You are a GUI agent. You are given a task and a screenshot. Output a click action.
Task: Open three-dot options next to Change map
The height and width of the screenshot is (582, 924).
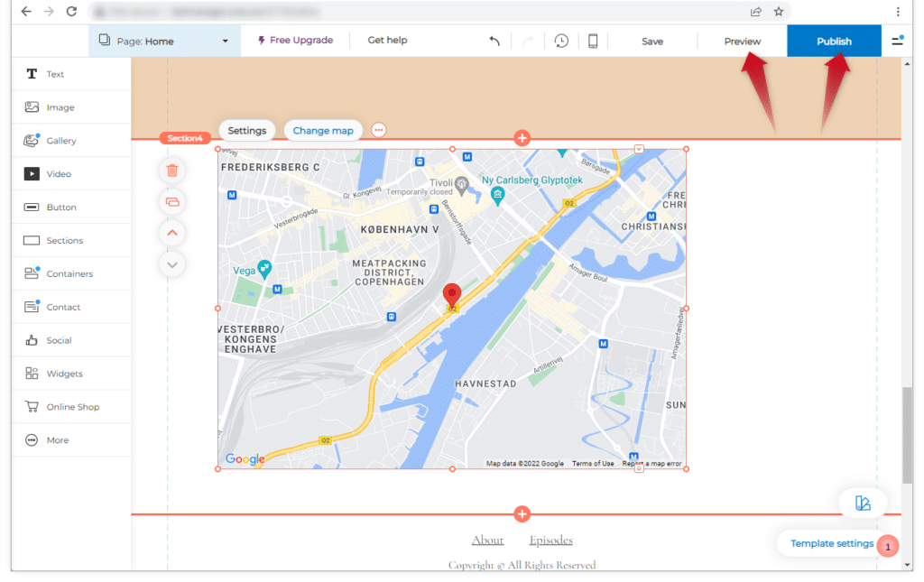(x=378, y=130)
